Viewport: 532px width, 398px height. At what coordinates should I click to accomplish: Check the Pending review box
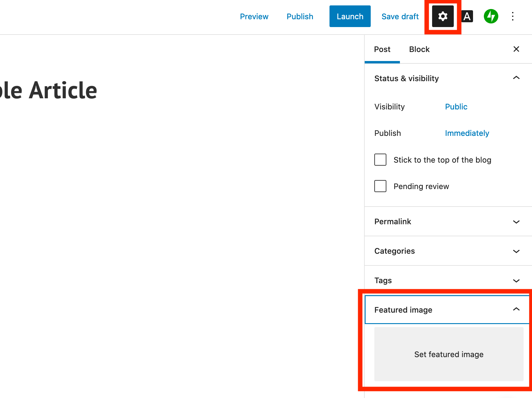pyautogui.click(x=380, y=186)
